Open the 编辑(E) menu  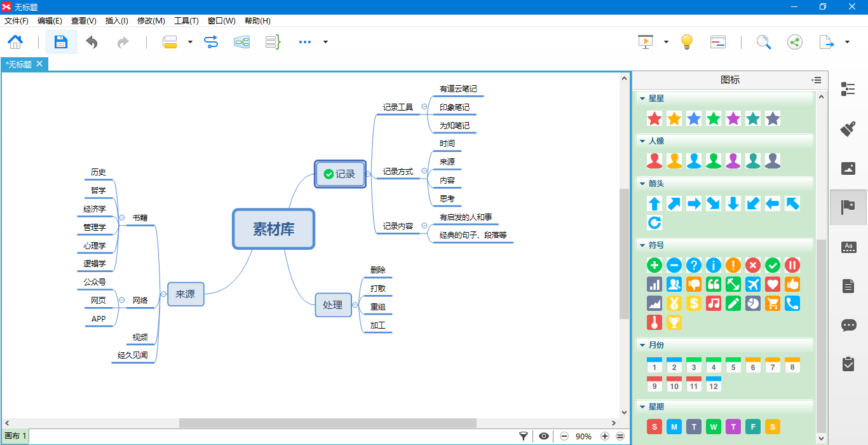point(50,21)
